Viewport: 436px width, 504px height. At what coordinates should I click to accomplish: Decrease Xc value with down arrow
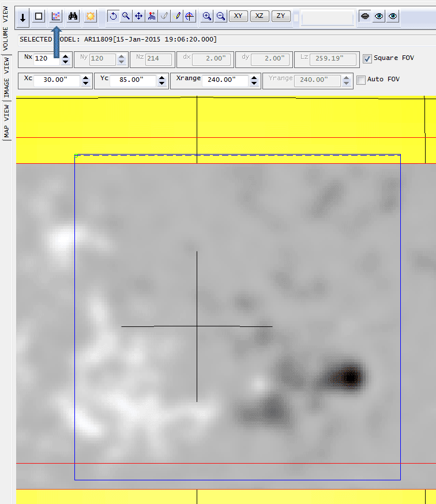point(85,83)
